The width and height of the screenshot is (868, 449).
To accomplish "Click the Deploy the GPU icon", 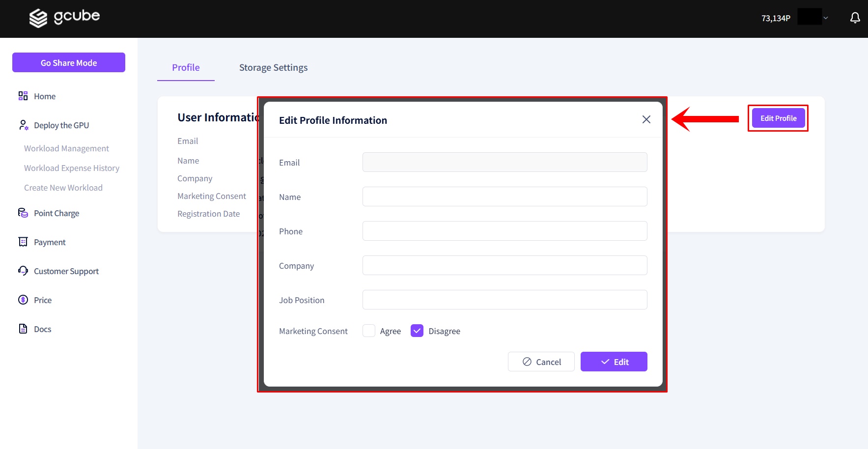I will tap(23, 125).
